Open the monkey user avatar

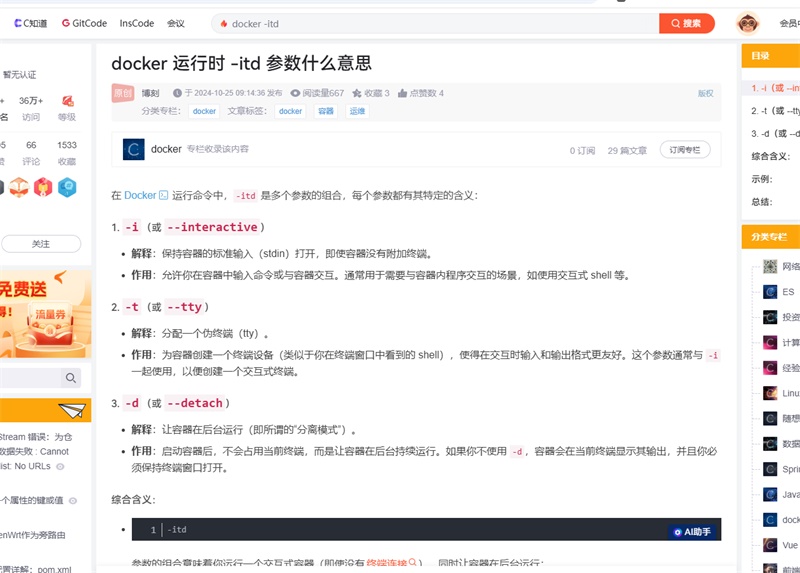(747, 23)
